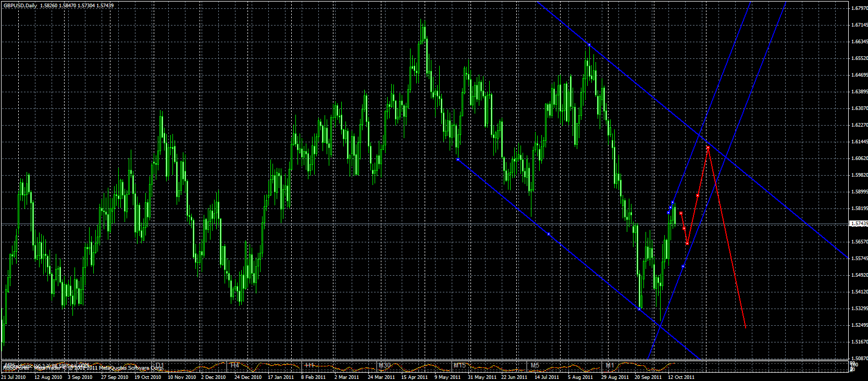Click the 15 Apr 2011 date label
868x381 pixels.
tap(415, 377)
